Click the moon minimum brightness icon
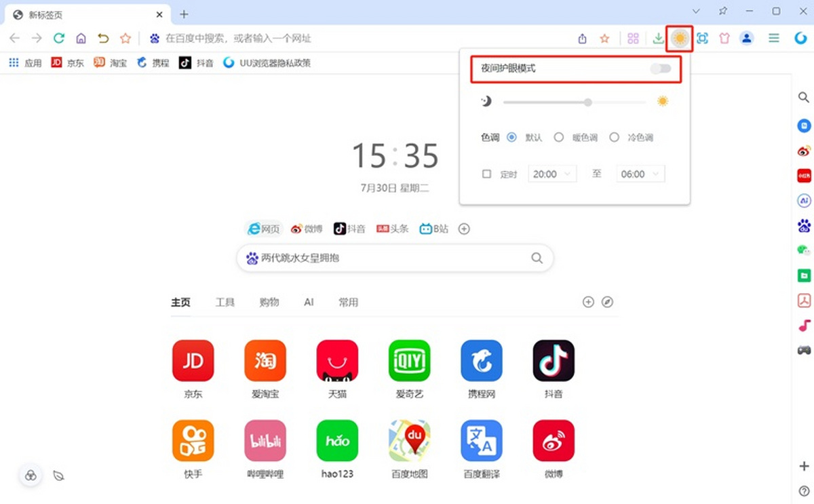 [486, 101]
